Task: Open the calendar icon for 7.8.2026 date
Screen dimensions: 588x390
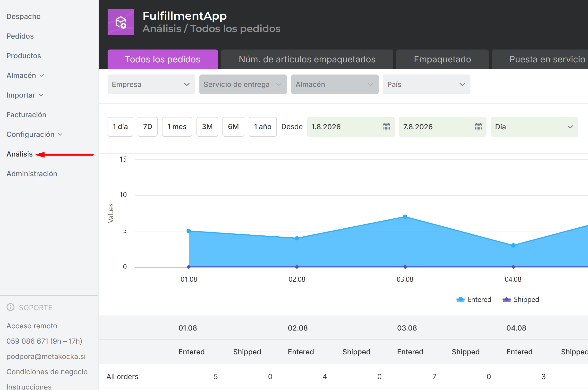Action: (x=478, y=127)
